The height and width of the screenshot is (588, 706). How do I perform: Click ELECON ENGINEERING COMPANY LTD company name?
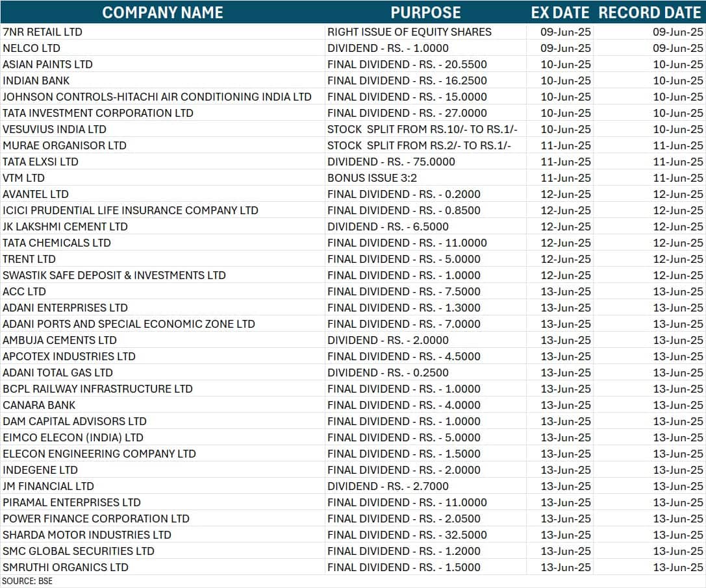tap(99, 454)
